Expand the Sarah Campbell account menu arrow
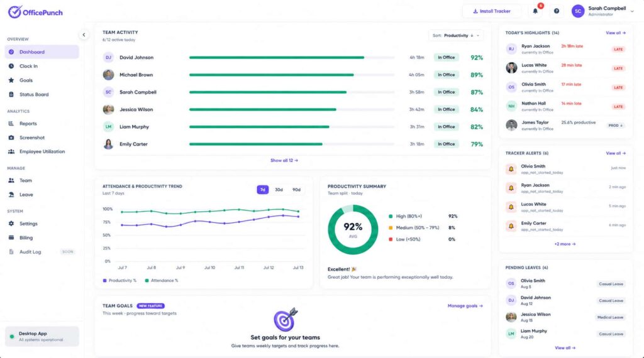Viewport: 644px width, 358px height. [x=632, y=11]
